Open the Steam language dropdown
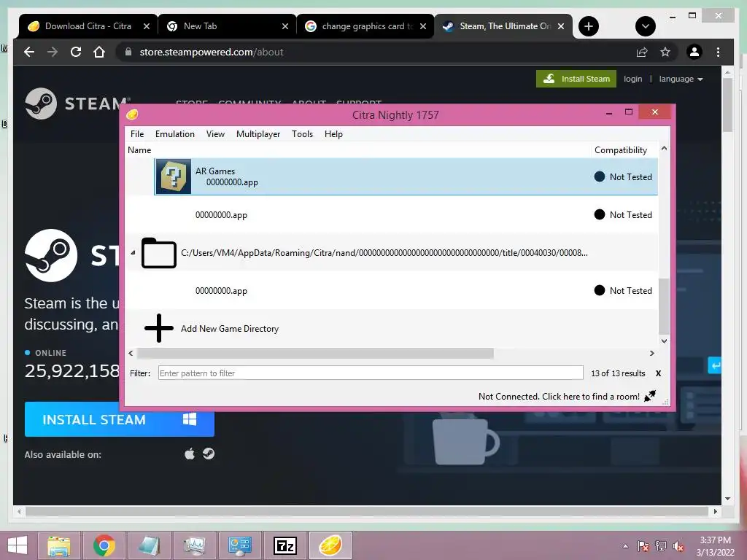The width and height of the screenshot is (747, 560). (x=681, y=79)
